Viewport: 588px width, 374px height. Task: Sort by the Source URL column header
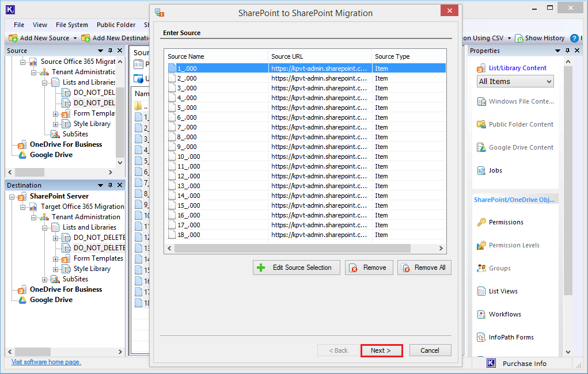coord(320,56)
